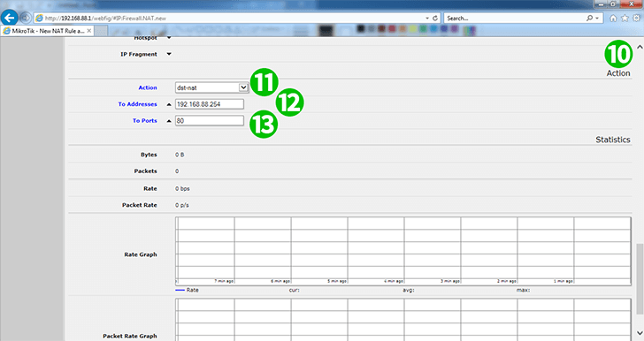644x341 pixels.
Task: Click the magnifier search icon
Action: pos(590,18)
